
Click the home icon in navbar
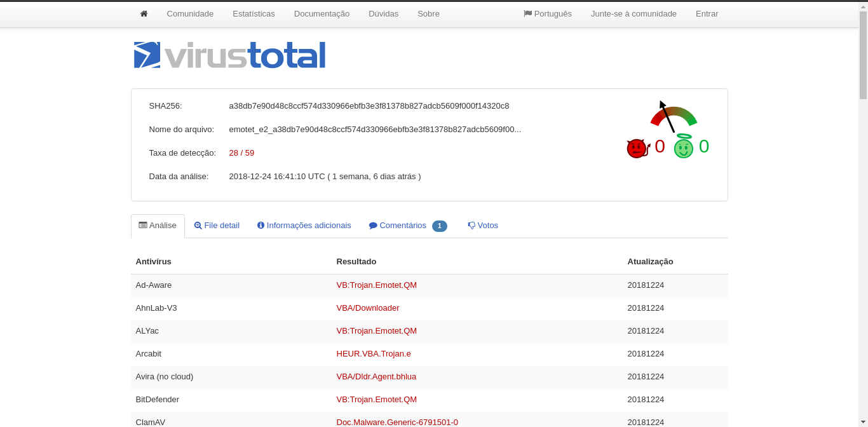144,13
